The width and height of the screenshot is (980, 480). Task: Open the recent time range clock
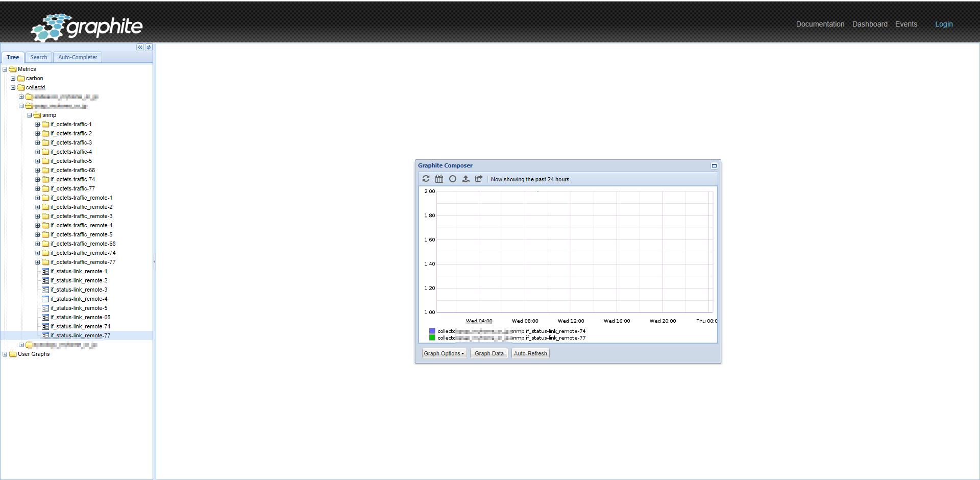[x=452, y=179]
